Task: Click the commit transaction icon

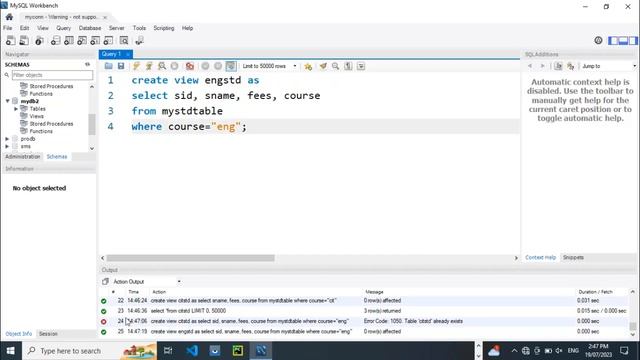Action: 205,66
